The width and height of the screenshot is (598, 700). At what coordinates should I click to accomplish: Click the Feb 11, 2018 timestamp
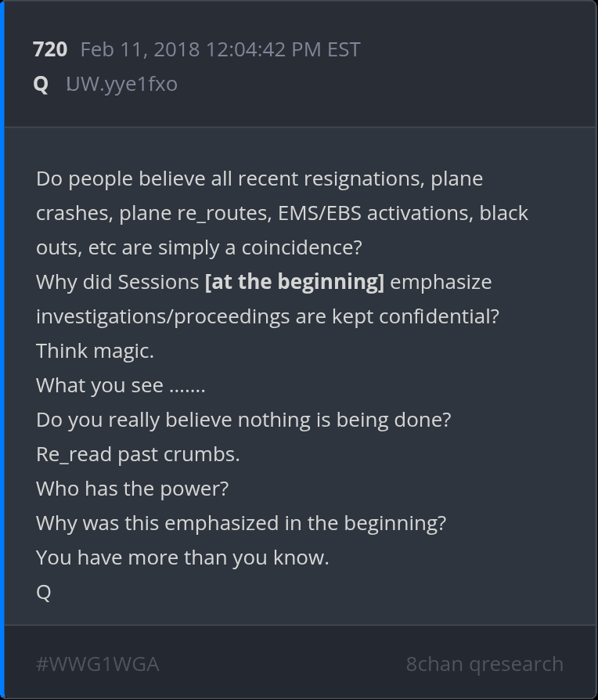point(220,49)
